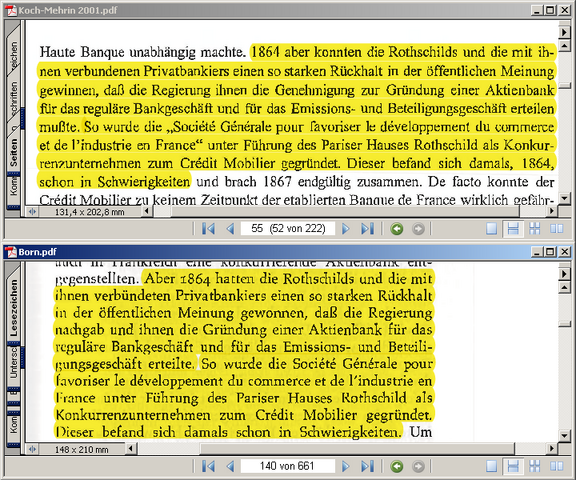Click scroll left arrow in Koch-Mehrin window
576x480 pixels.
[x=147, y=211]
